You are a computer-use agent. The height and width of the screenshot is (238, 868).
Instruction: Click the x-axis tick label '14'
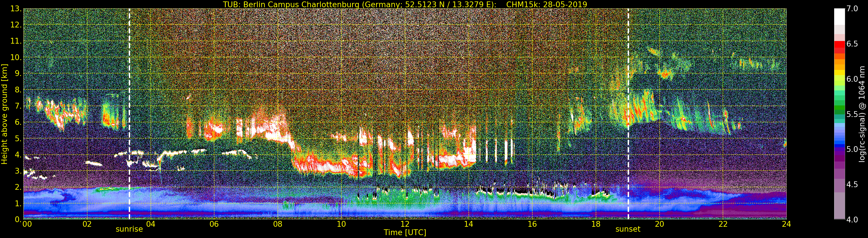(468, 224)
